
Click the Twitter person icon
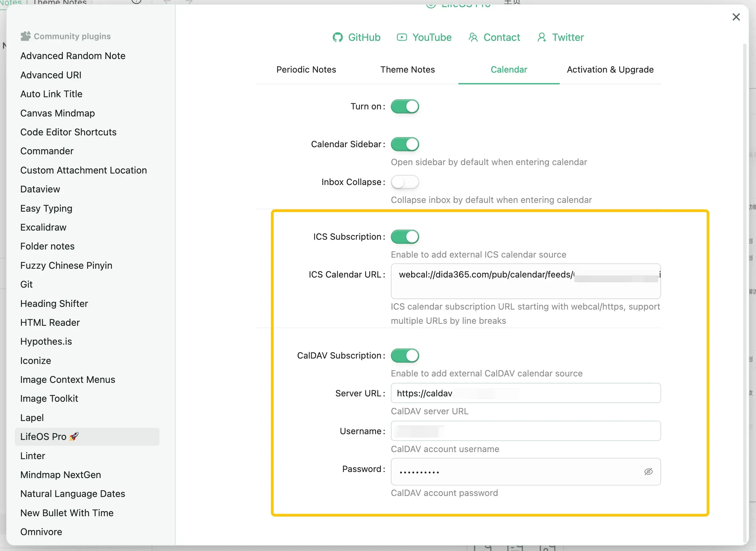pos(541,37)
